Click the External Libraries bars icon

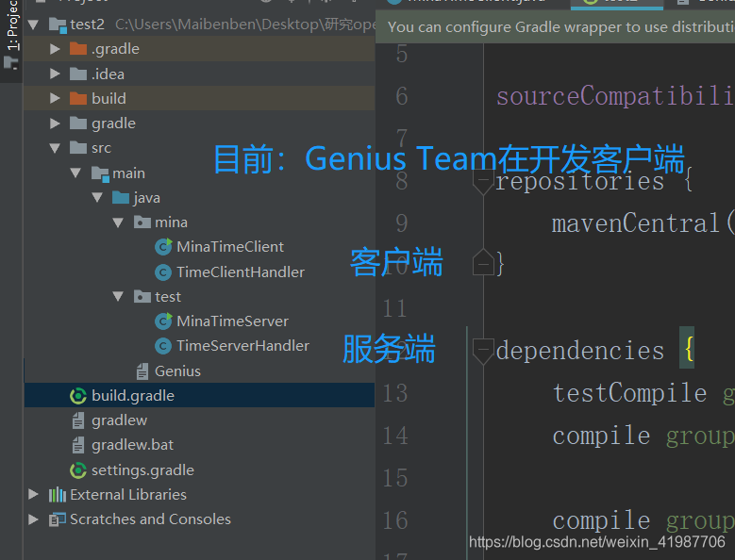click(x=58, y=494)
